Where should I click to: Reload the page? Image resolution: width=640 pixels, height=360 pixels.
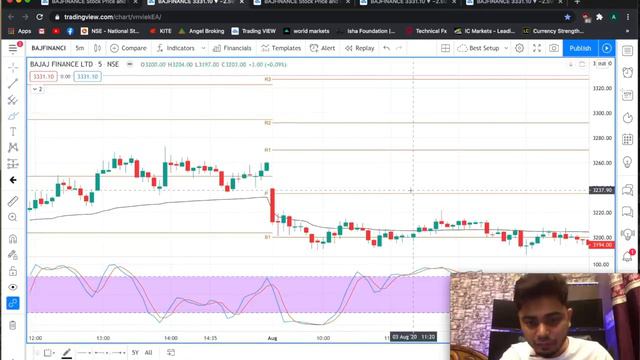40,17
